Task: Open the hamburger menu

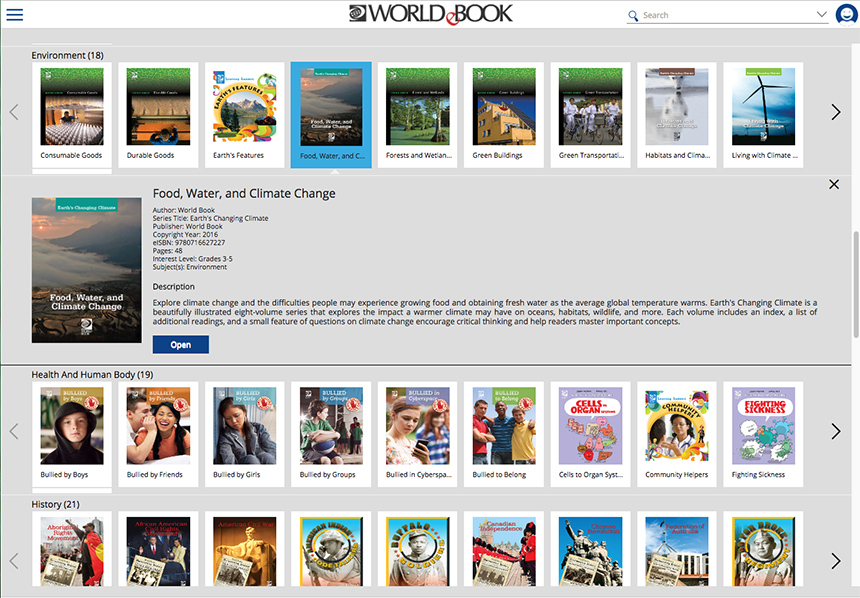Action: [14, 14]
